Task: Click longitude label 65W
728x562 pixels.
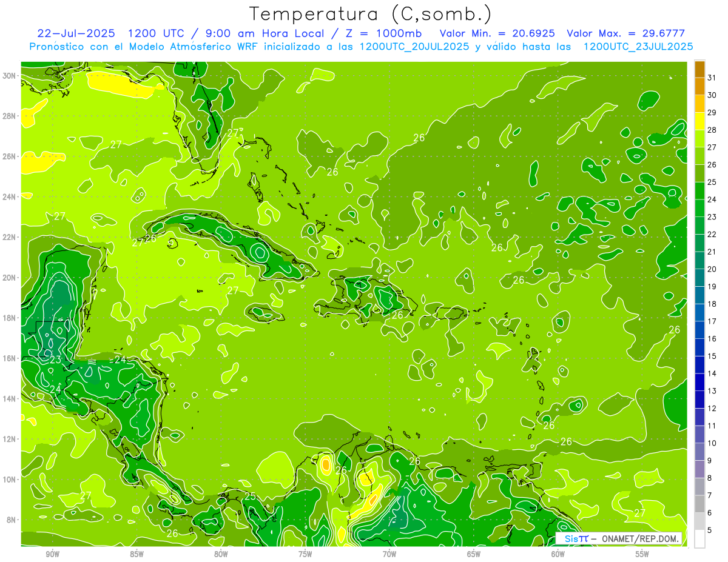Action: click(x=474, y=554)
